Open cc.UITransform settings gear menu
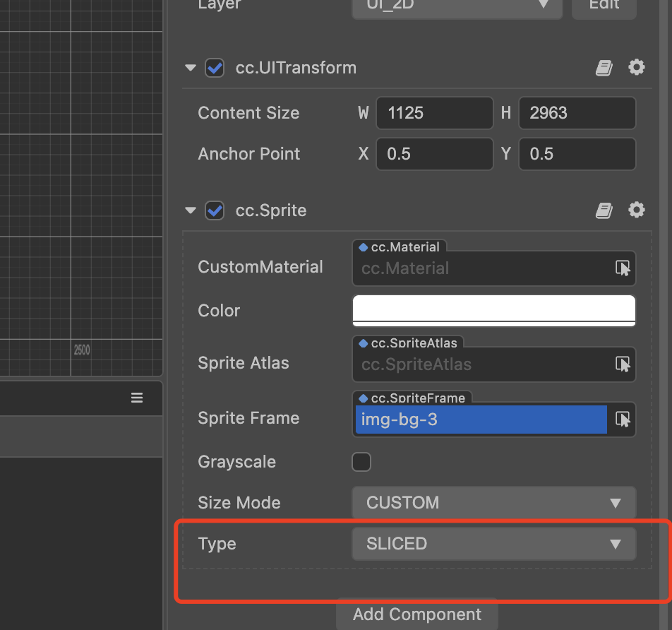The height and width of the screenshot is (630, 672). pyautogui.click(x=637, y=68)
